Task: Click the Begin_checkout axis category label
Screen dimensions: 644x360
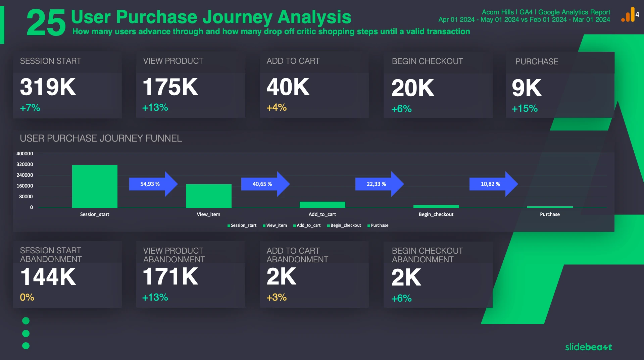Action: tap(436, 214)
